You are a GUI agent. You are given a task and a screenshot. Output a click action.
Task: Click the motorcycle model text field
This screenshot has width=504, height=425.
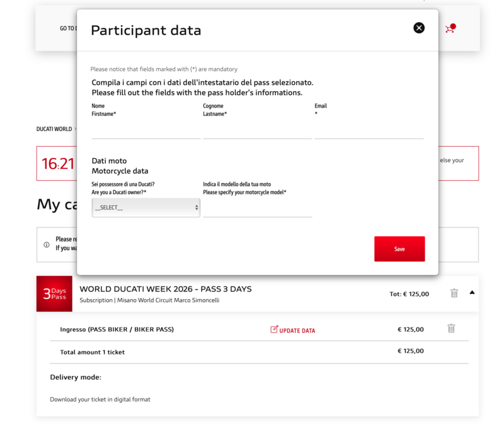click(257, 208)
